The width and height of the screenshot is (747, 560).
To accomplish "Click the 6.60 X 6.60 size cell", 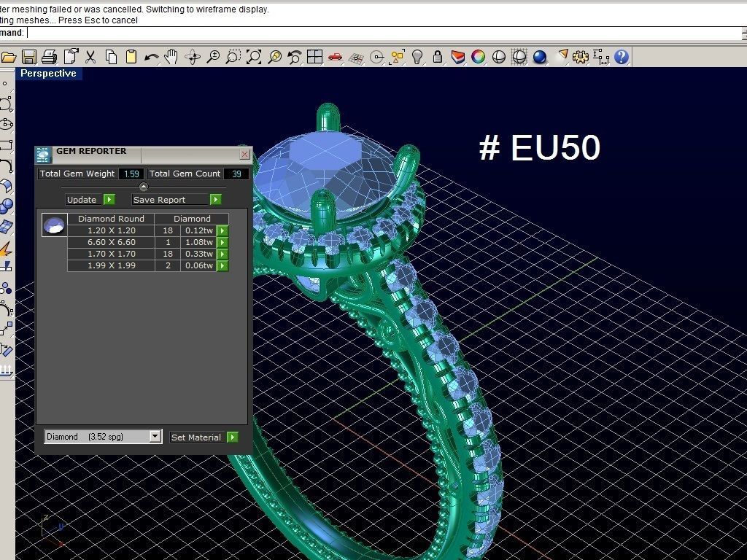I will pos(112,242).
